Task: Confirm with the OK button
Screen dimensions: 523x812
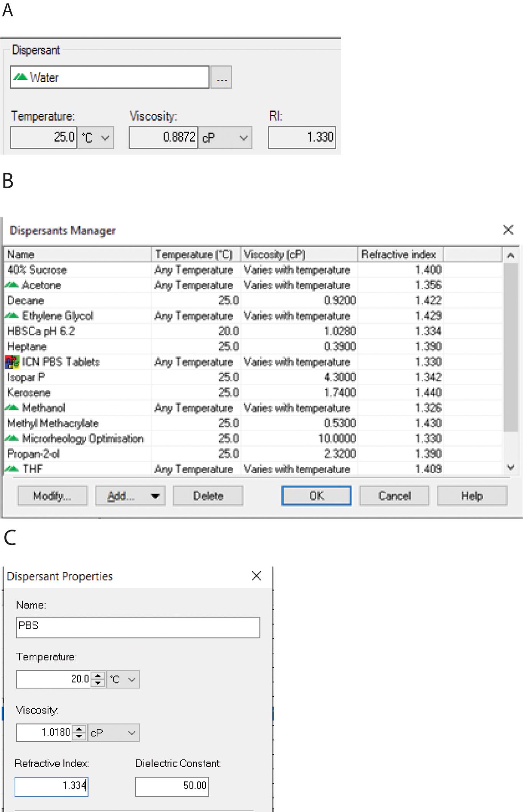Action: point(317,496)
